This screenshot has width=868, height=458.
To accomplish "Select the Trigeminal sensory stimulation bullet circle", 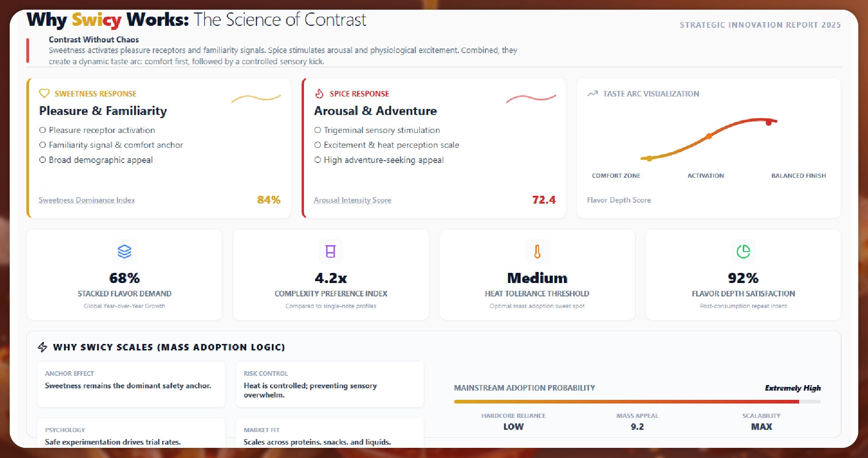I will pos(318,130).
